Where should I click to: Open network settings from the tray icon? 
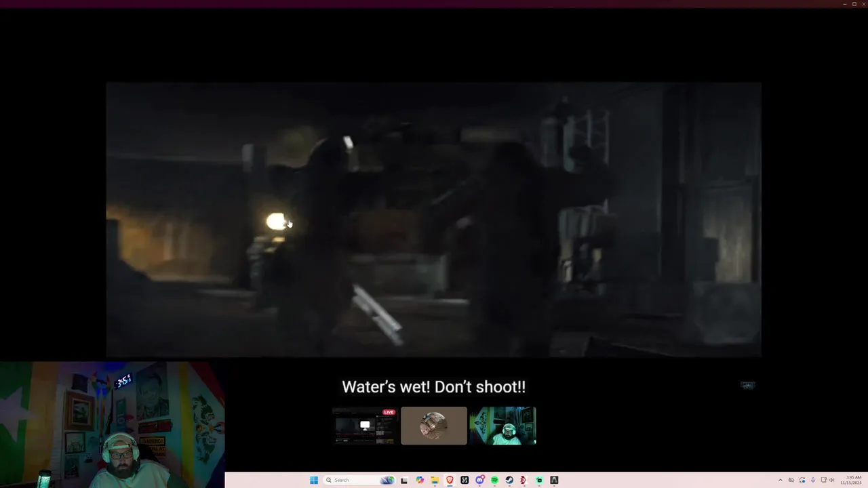823,480
